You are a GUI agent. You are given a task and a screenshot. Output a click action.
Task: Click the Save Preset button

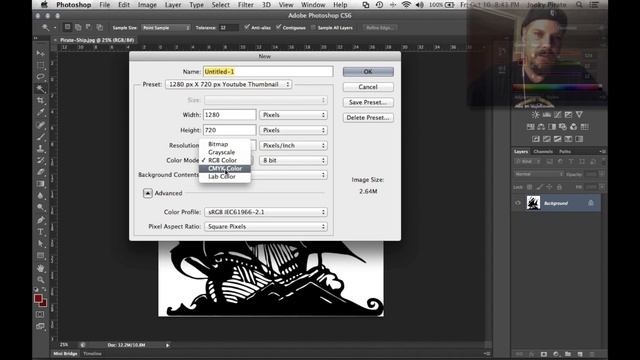click(x=368, y=102)
